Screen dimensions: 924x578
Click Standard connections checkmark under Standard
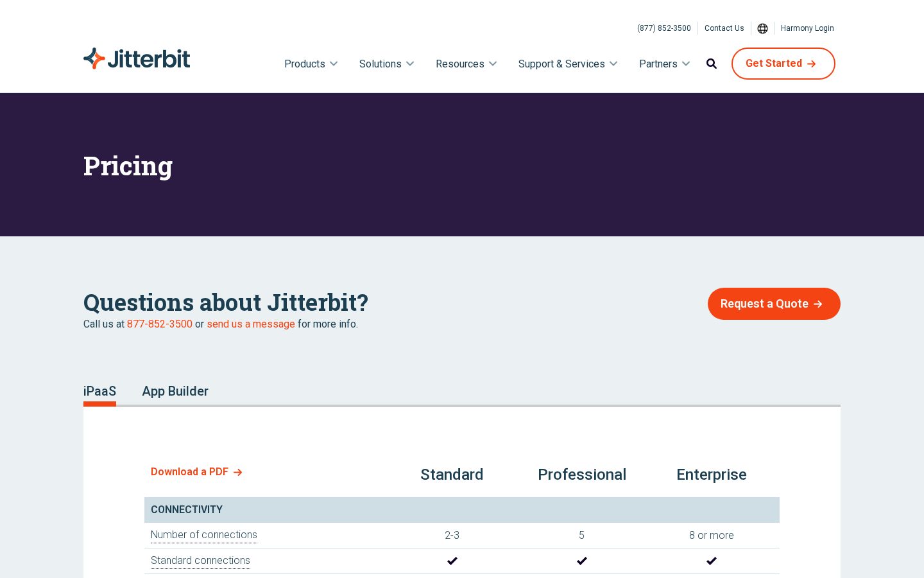452,561
